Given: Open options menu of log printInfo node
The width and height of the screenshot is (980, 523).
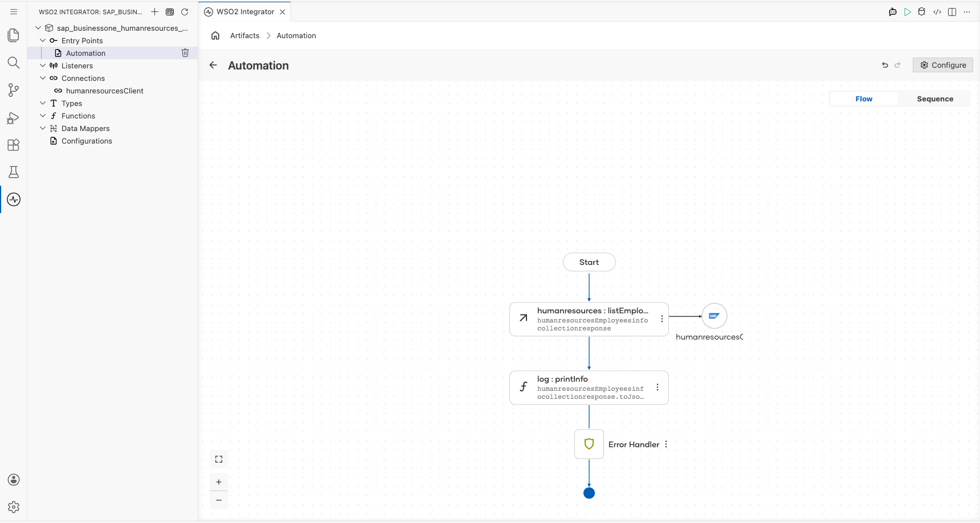Looking at the screenshot, I should click(x=658, y=387).
